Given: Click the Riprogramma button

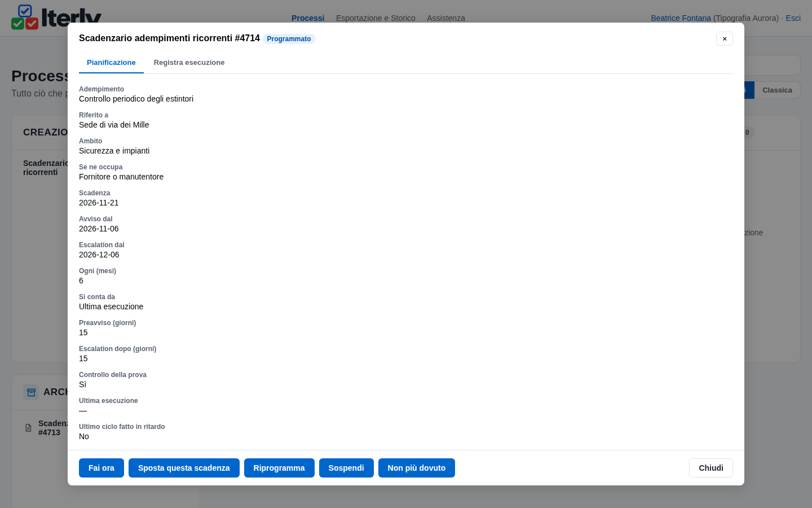Looking at the screenshot, I should (279, 468).
